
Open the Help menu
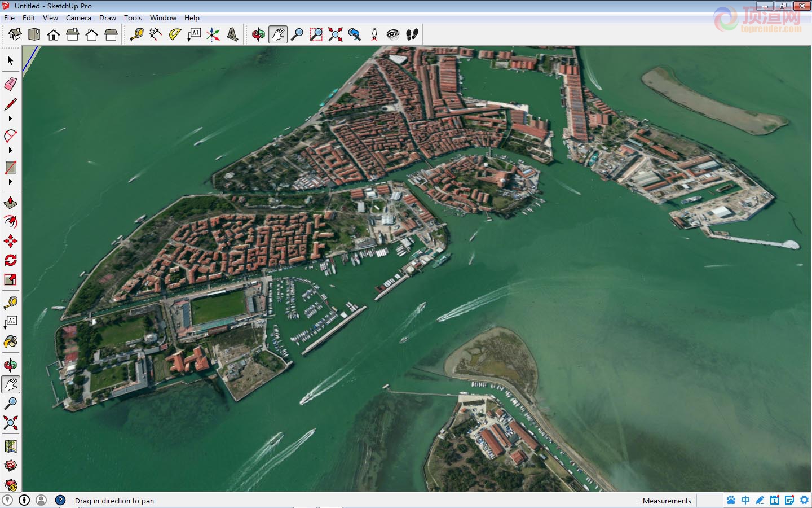(x=192, y=17)
